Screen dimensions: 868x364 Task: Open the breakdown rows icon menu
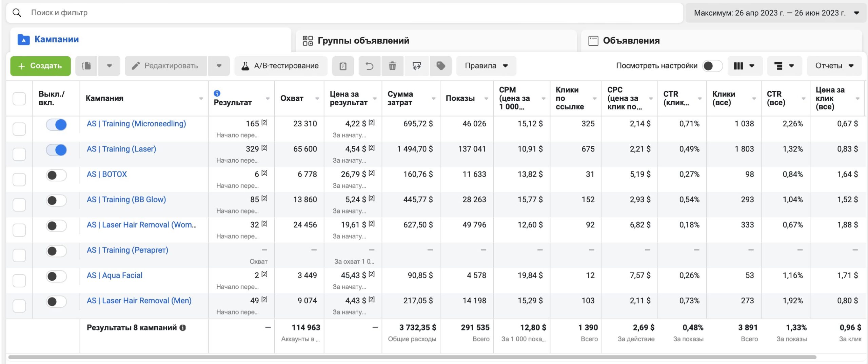(784, 66)
